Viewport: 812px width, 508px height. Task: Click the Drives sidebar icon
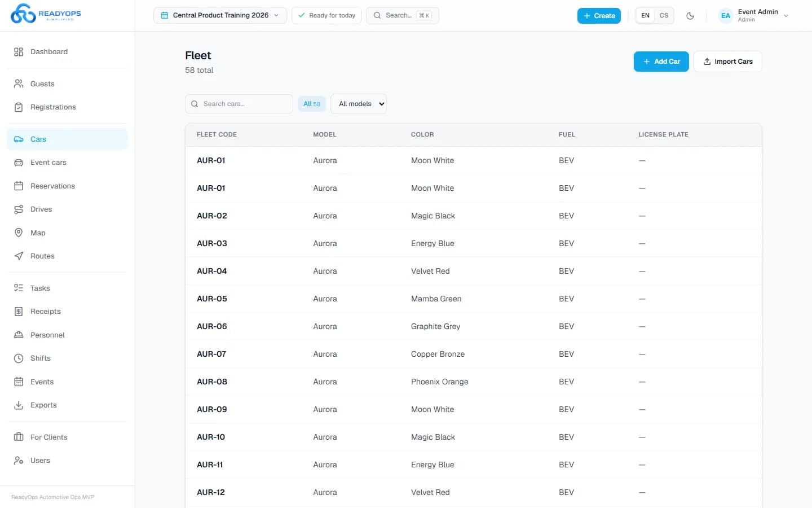(x=19, y=209)
